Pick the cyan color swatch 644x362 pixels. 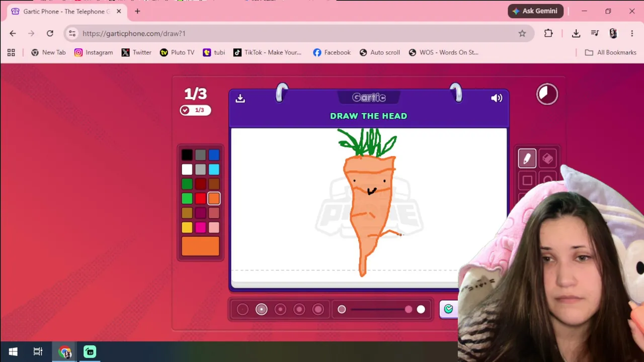pyautogui.click(x=214, y=170)
